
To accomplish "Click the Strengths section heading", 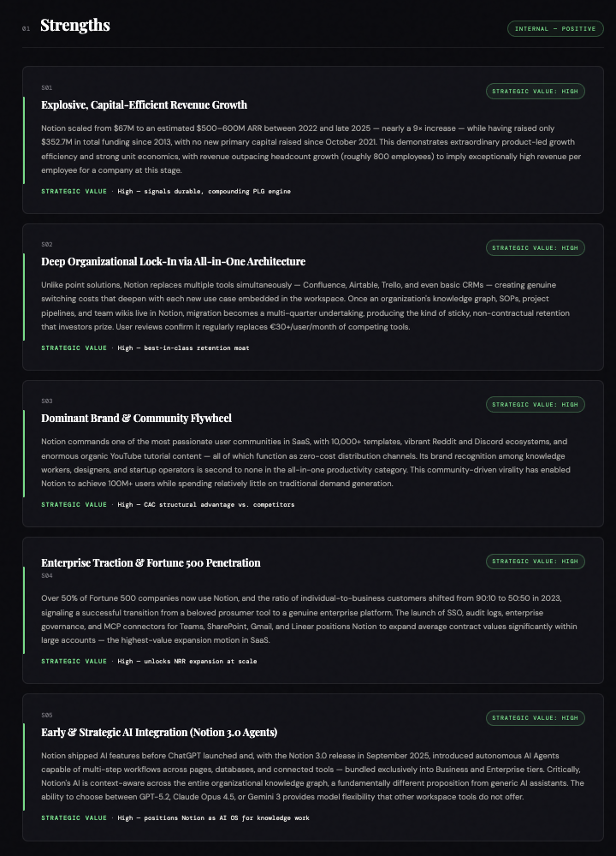I will coord(75,26).
